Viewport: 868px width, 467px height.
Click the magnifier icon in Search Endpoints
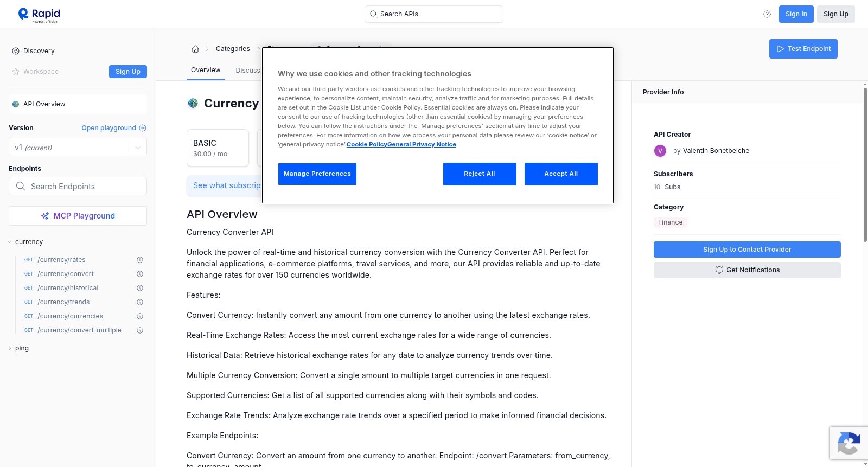[x=21, y=186]
